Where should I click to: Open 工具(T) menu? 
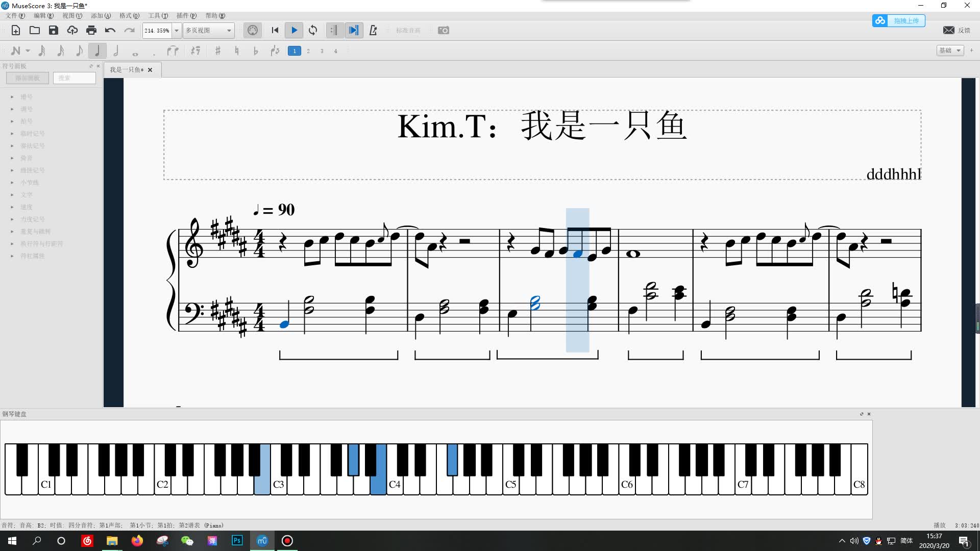[x=158, y=16]
